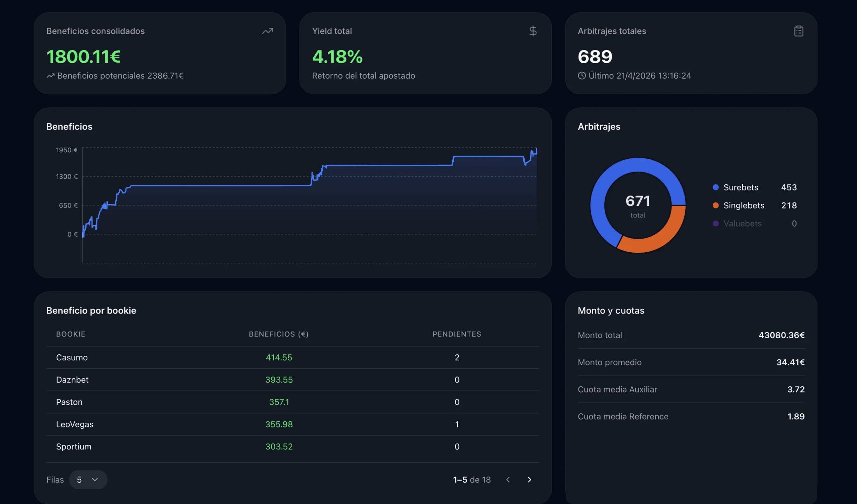
Task: Click Retorno del total apostado subtitle
Action: (x=364, y=76)
